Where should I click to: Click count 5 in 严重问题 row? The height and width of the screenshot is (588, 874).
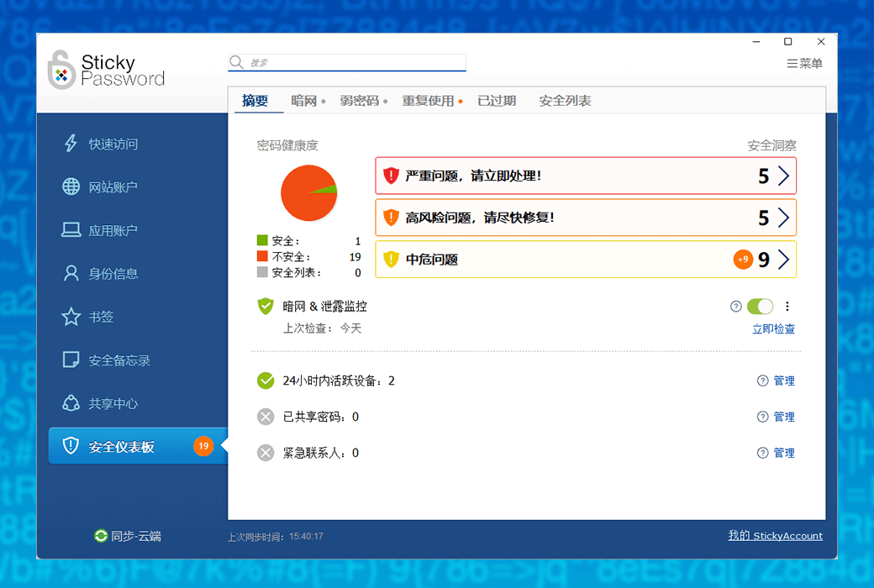[764, 176]
